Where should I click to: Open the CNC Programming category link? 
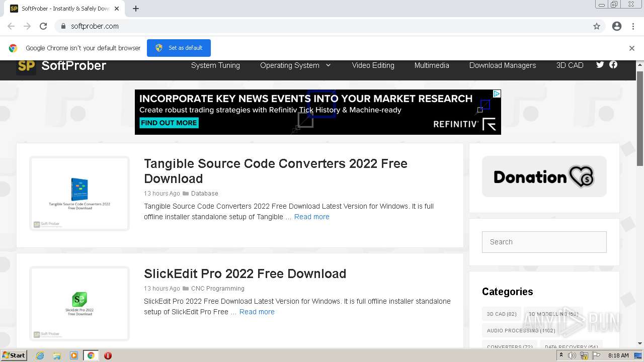tap(218, 289)
